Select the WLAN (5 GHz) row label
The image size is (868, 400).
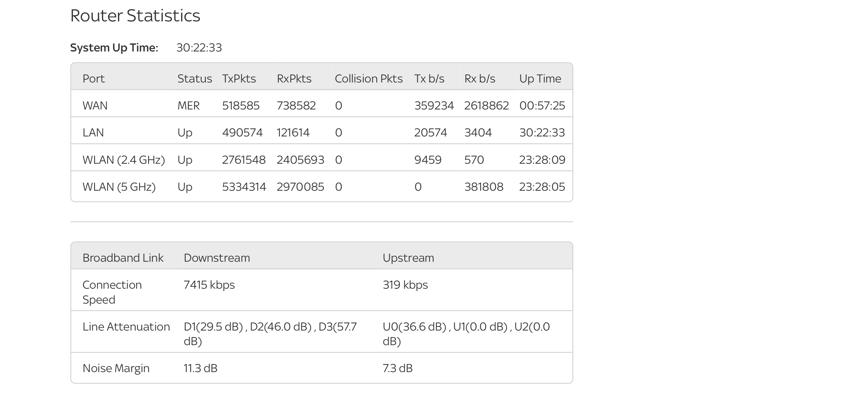[119, 187]
